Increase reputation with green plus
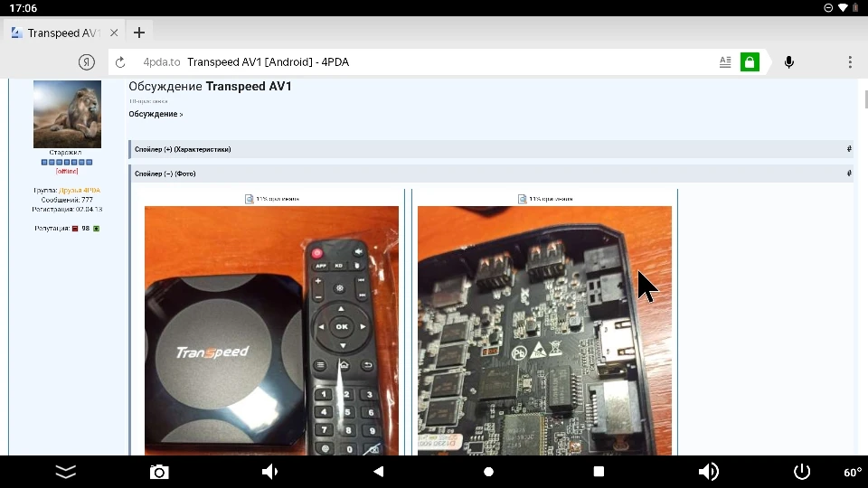Viewport: 868px width, 488px height. tap(97, 229)
